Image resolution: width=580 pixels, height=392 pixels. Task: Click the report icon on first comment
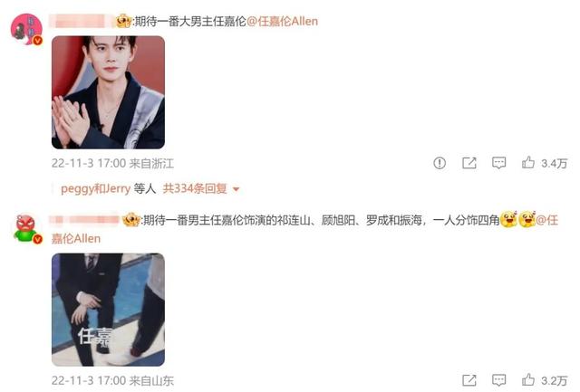[440, 163]
